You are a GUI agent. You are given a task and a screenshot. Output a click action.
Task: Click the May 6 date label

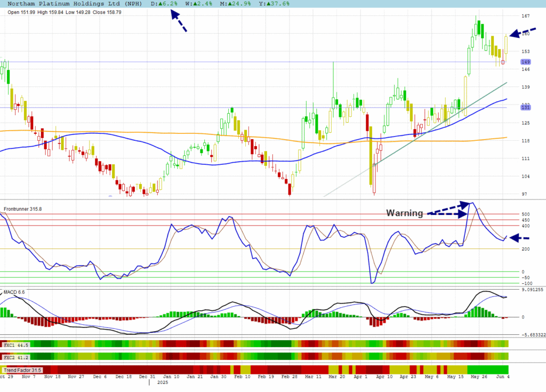tap(431, 377)
